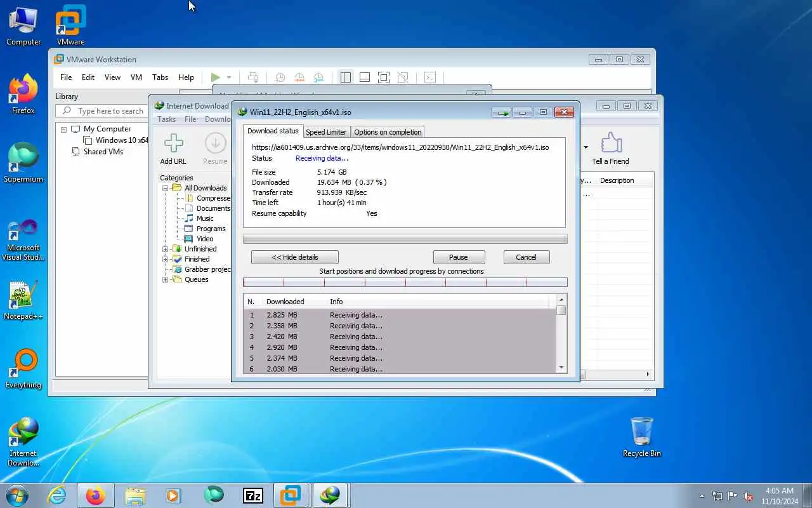This screenshot has width=812, height=508.
Task: Click Internet Explorer icon in taskbar
Action: pyautogui.click(x=57, y=495)
